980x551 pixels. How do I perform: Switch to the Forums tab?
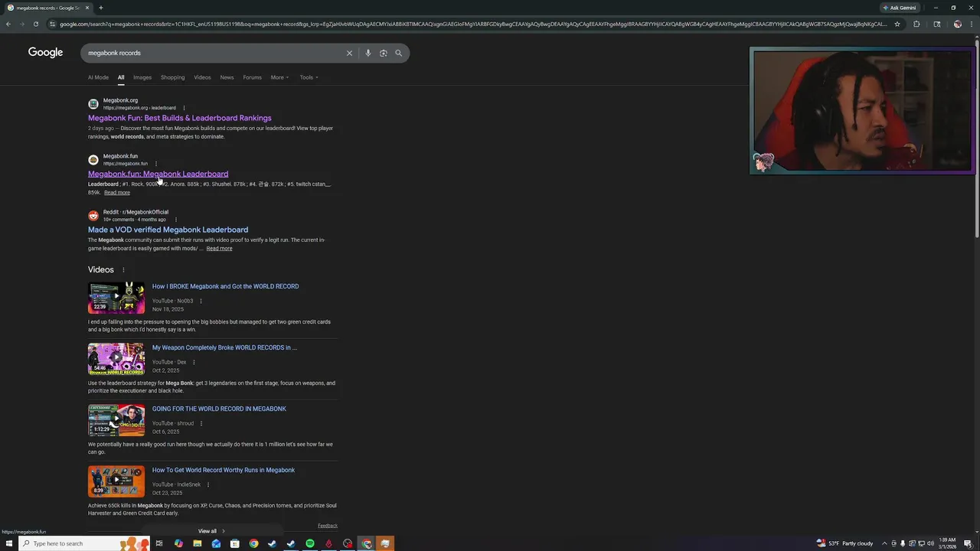coord(253,77)
